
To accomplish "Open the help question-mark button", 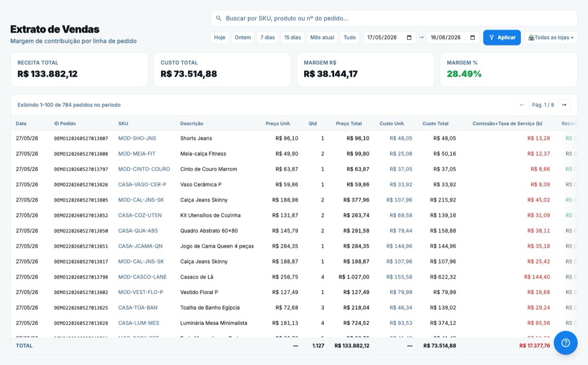I will (565, 342).
